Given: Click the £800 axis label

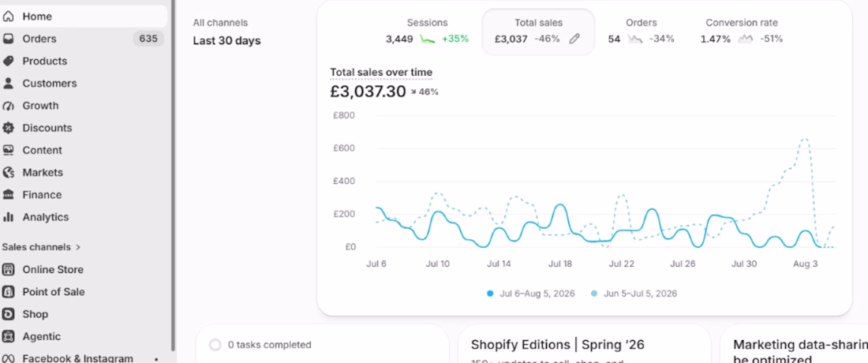Looking at the screenshot, I should 344,116.
